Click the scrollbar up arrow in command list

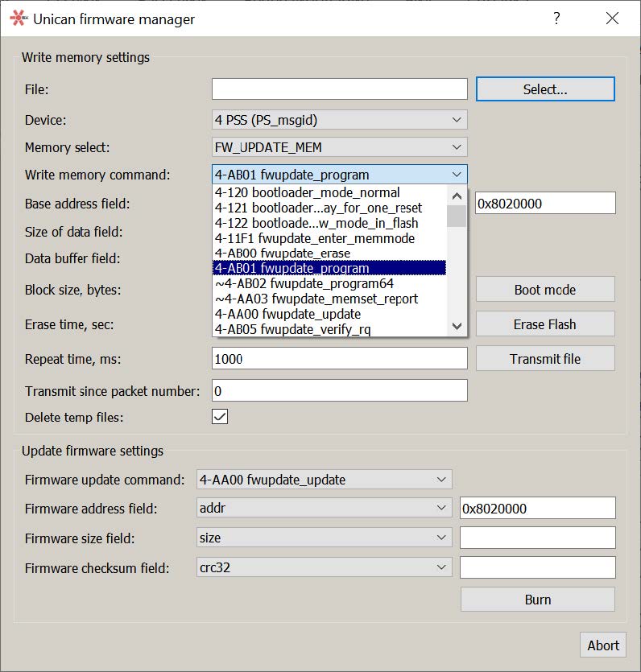coord(457,195)
